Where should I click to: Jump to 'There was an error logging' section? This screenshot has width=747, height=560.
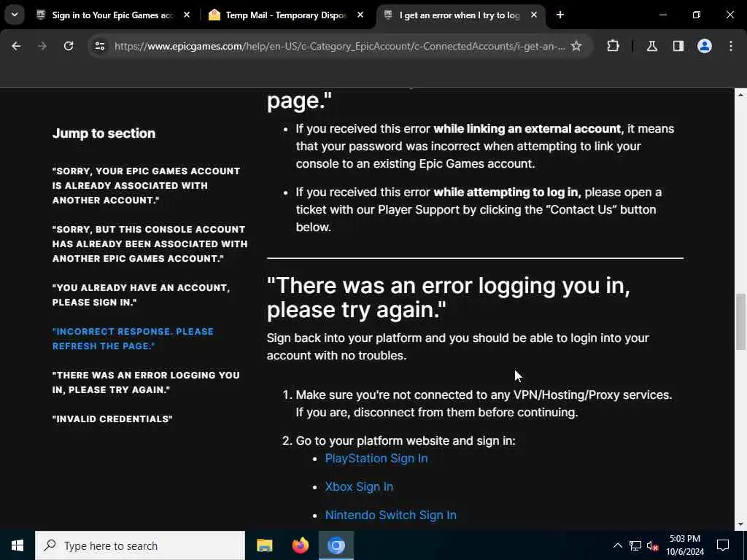(x=146, y=382)
